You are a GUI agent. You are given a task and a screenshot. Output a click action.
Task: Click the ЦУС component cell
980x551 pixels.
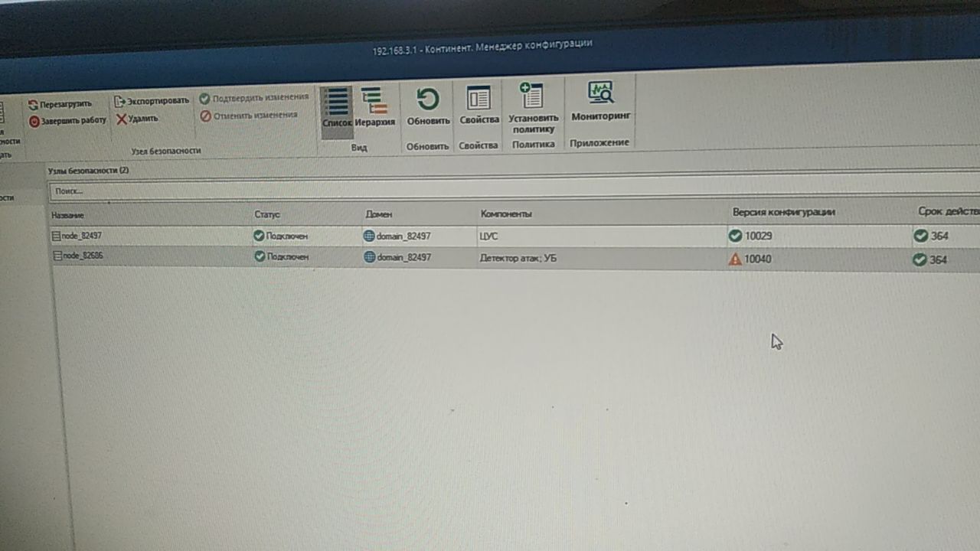[x=488, y=236]
